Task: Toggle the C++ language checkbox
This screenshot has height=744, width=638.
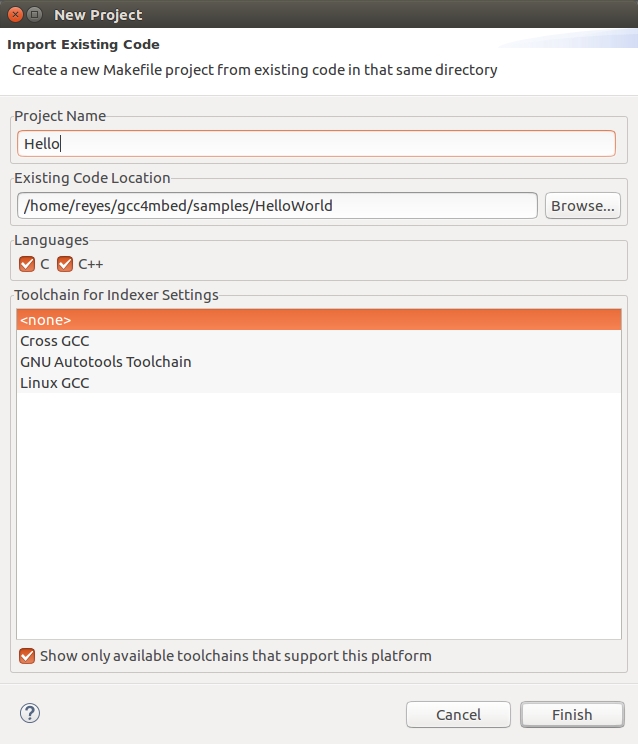Action: pyautogui.click(x=66, y=264)
